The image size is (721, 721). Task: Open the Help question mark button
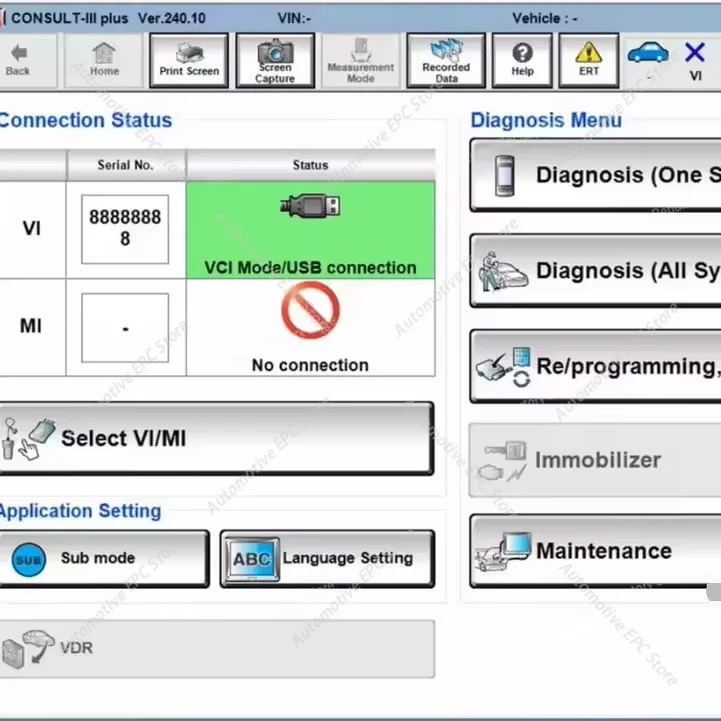pyautogui.click(x=522, y=60)
